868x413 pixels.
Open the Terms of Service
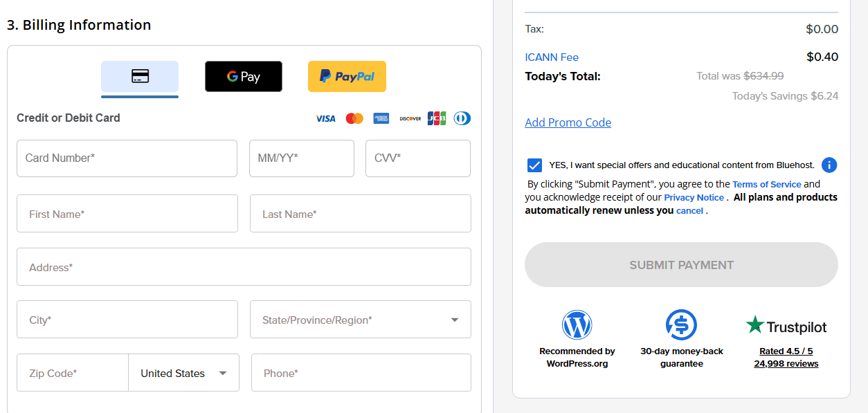[x=766, y=184]
